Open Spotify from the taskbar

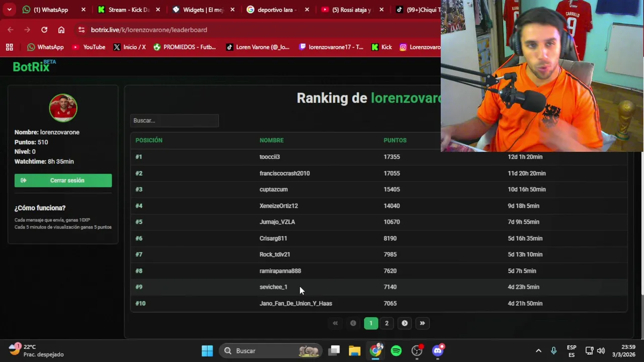pyautogui.click(x=396, y=350)
